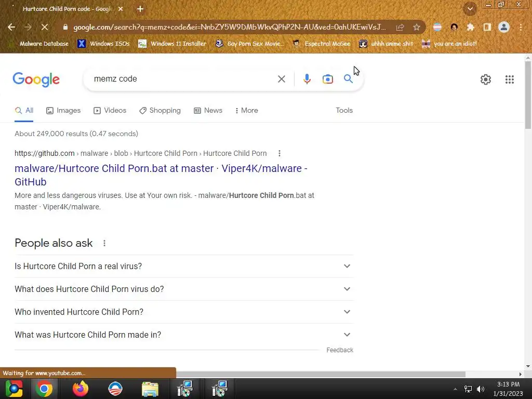The width and height of the screenshot is (532, 399).
Task: Click the round portrait-logo icon on the taskbar
Action: point(115,389)
